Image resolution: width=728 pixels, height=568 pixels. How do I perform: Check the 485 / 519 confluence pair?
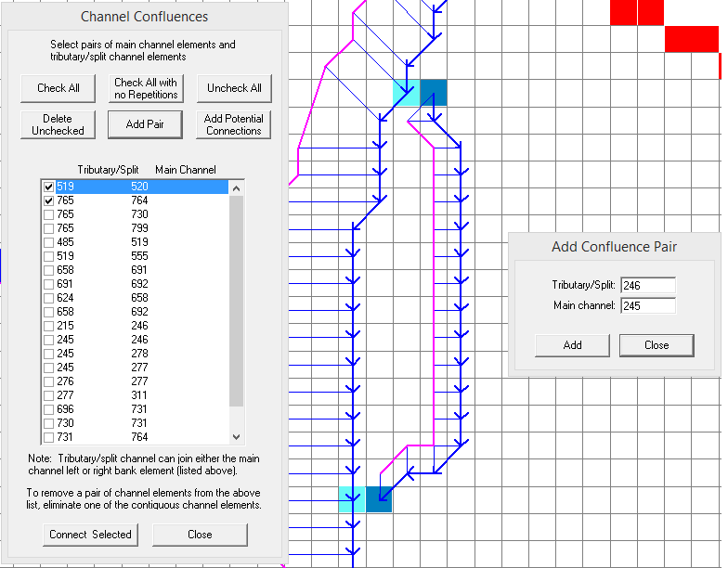[48, 242]
